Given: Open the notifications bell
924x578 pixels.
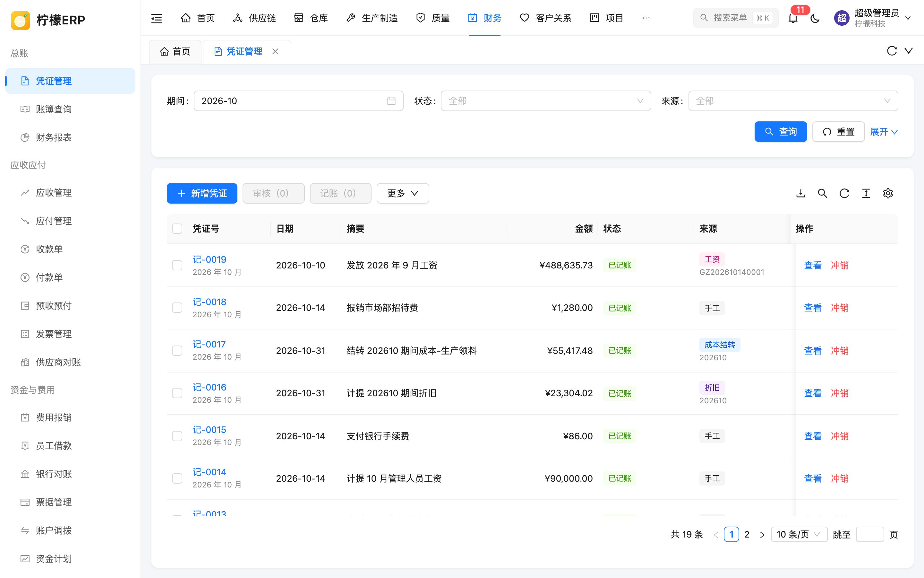Looking at the screenshot, I should coord(793,18).
